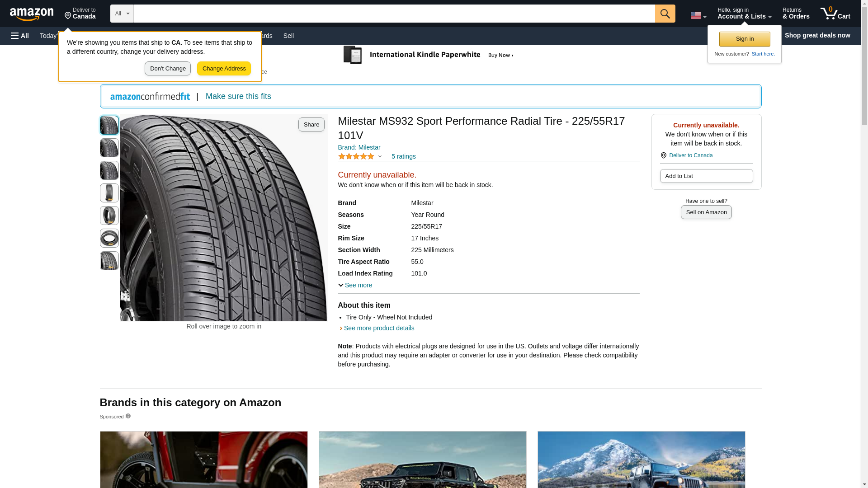This screenshot has height=488, width=868.
Task: Click the Sponsored info icon
Action: [x=128, y=416]
